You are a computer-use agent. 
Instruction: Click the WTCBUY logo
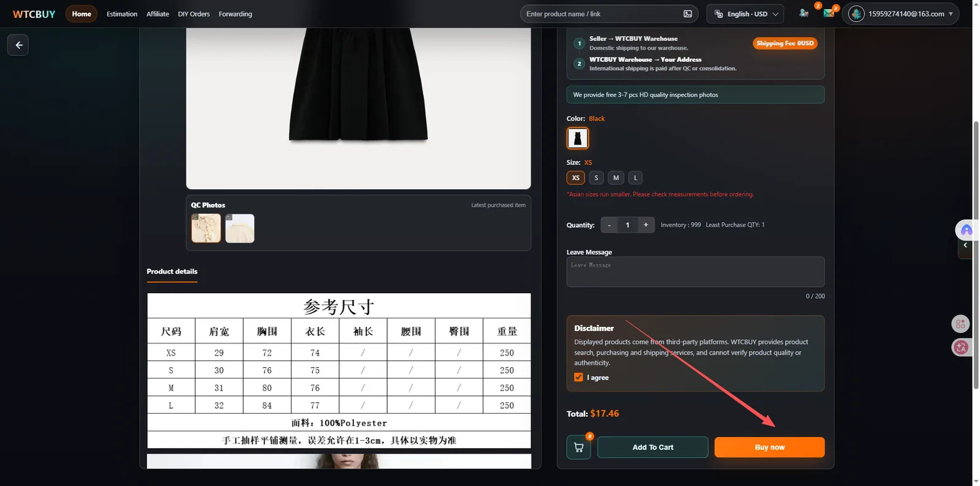(x=34, y=14)
